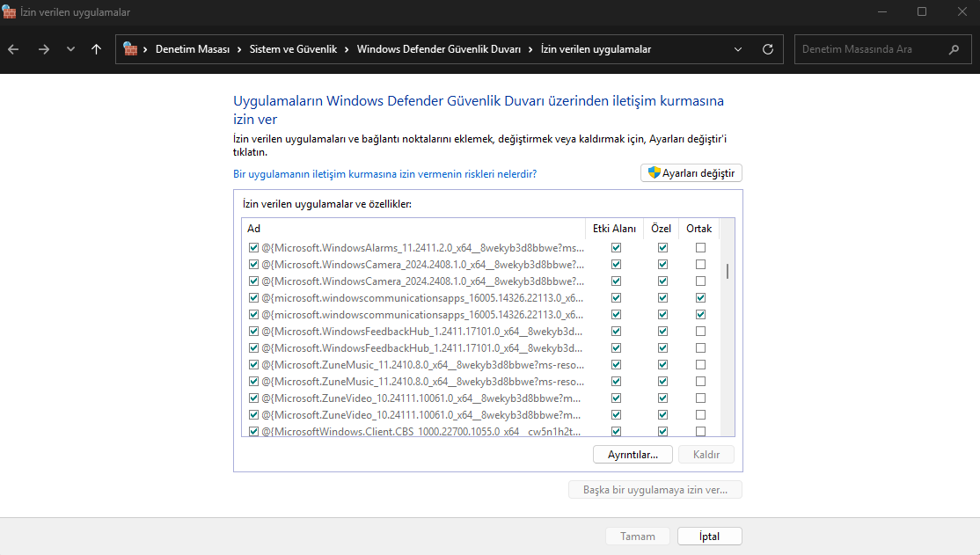The image size is (980, 555).
Task: Click the Ortak column header
Action: tap(698, 229)
